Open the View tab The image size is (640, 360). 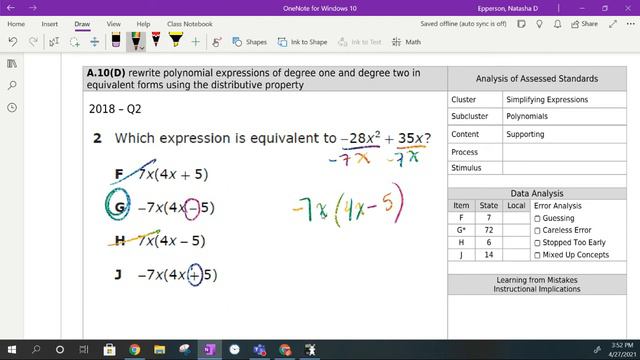(113, 24)
